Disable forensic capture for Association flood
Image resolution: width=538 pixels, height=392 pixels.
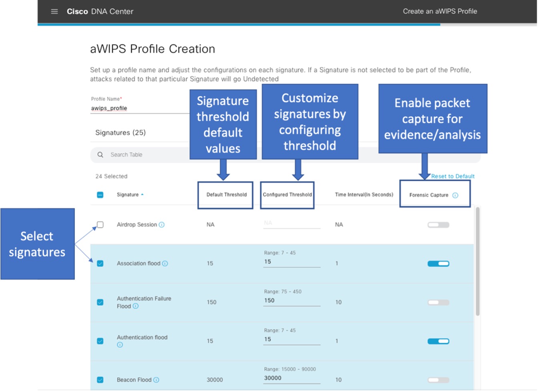click(x=438, y=264)
